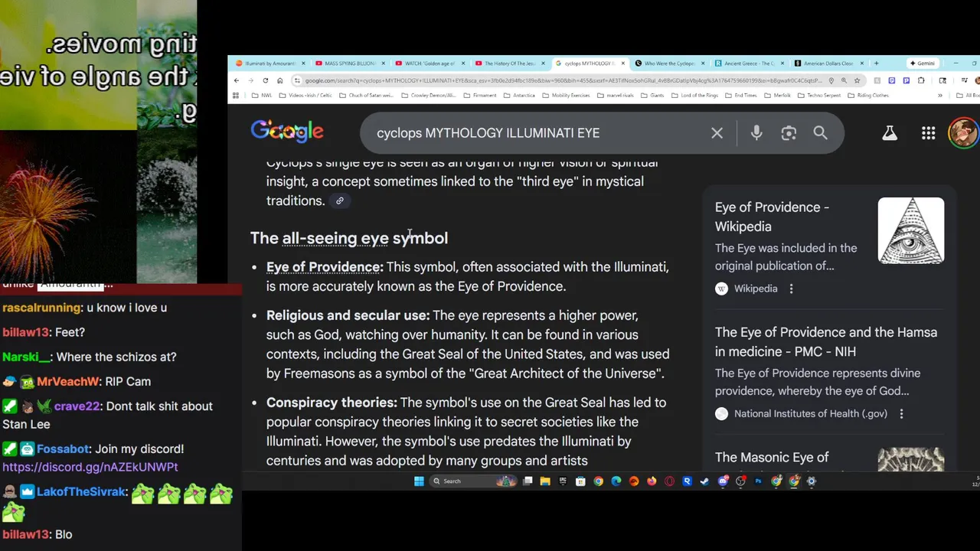Expand hidden bookmarks chevron
This screenshot has height=551, width=980.
point(939,96)
